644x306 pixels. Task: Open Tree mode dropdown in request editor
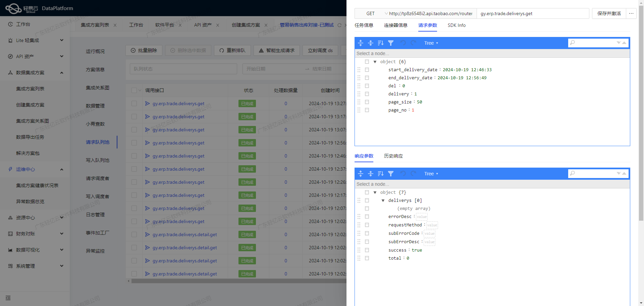pyautogui.click(x=431, y=43)
